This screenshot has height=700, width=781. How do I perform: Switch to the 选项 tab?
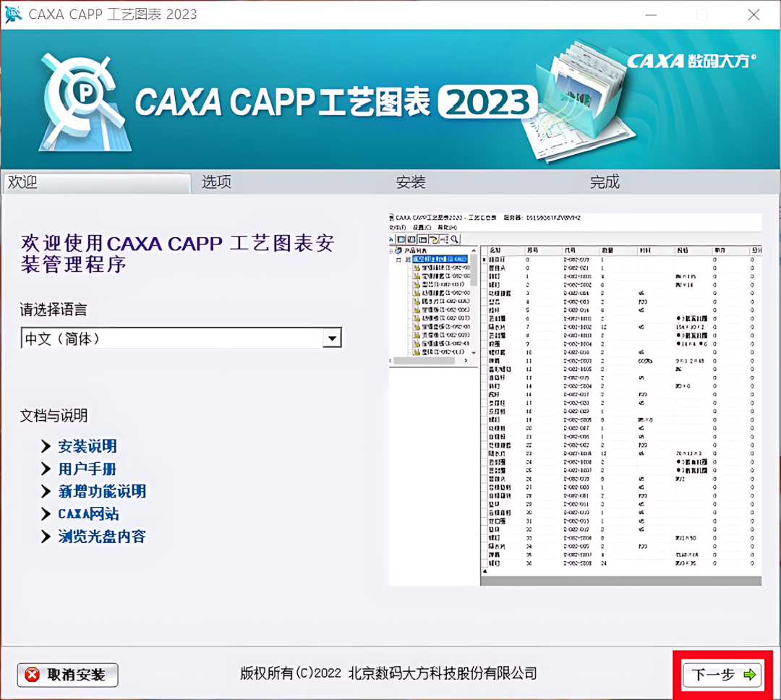pos(217,182)
